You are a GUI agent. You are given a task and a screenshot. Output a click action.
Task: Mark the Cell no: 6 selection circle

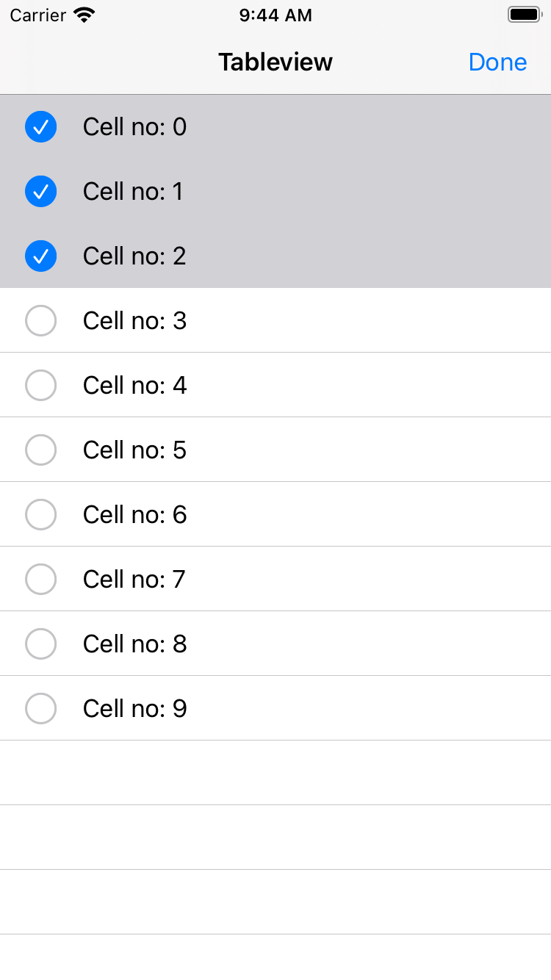tap(41, 515)
